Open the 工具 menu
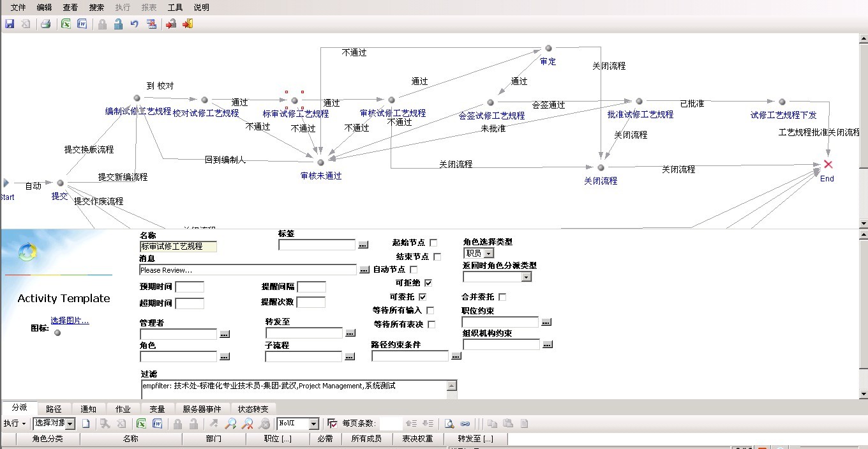Viewport: 868px width, 449px height. pyautogui.click(x=175, y=8)
